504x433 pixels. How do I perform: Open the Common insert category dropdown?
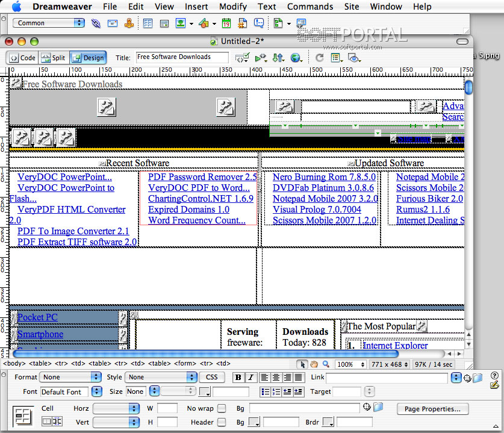(49, 23)
